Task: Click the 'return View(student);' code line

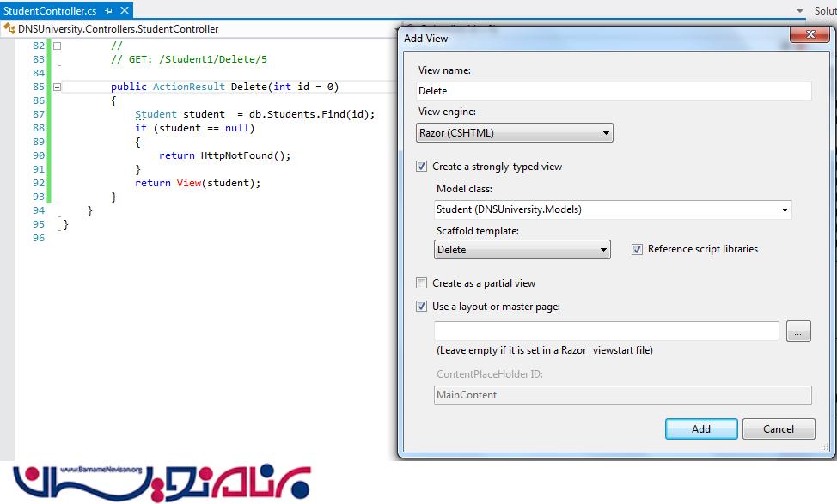Action: [198, 183]
